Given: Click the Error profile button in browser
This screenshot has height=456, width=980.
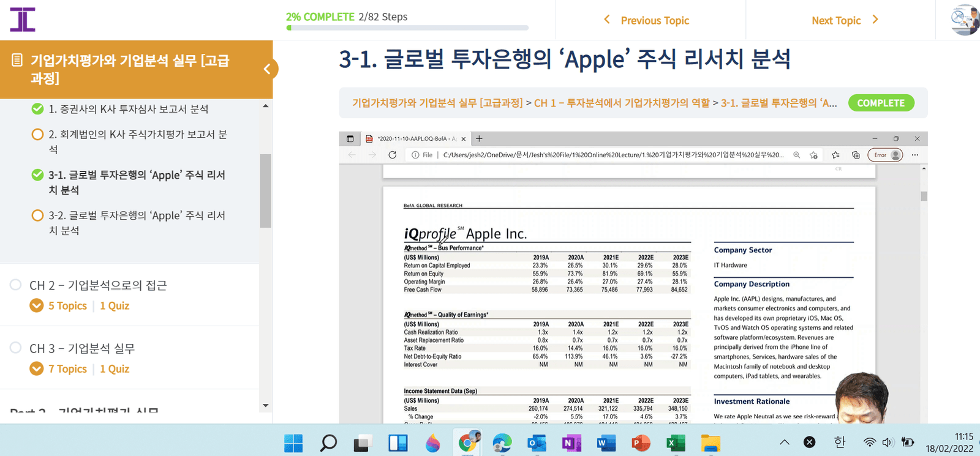Looking at the screenshot, I should tap(885, 155).
